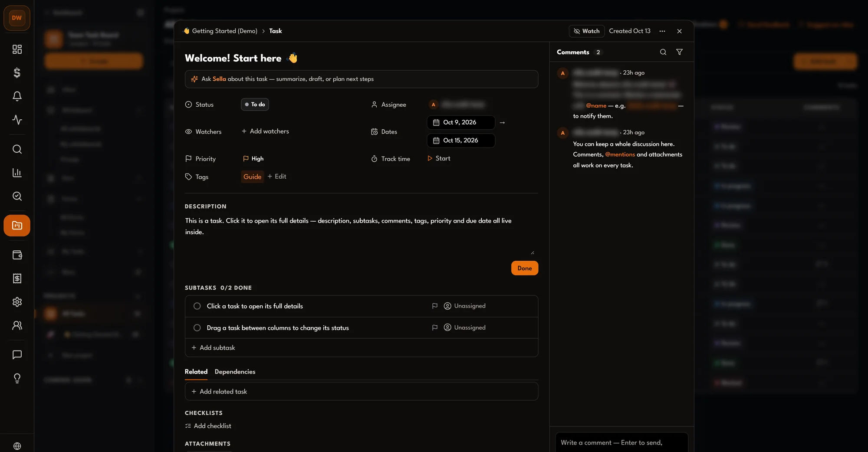Open the lightbulb ideas icon

pyautogui.click(x=17, y=378)
